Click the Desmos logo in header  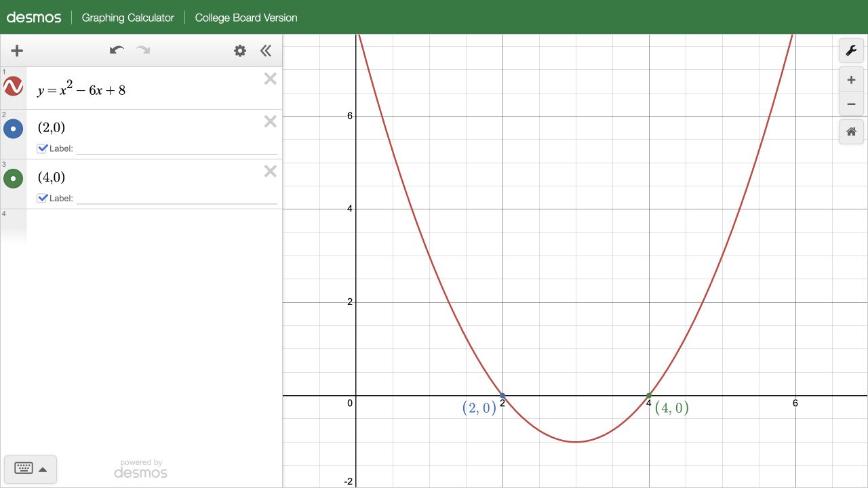pos(34,17)
